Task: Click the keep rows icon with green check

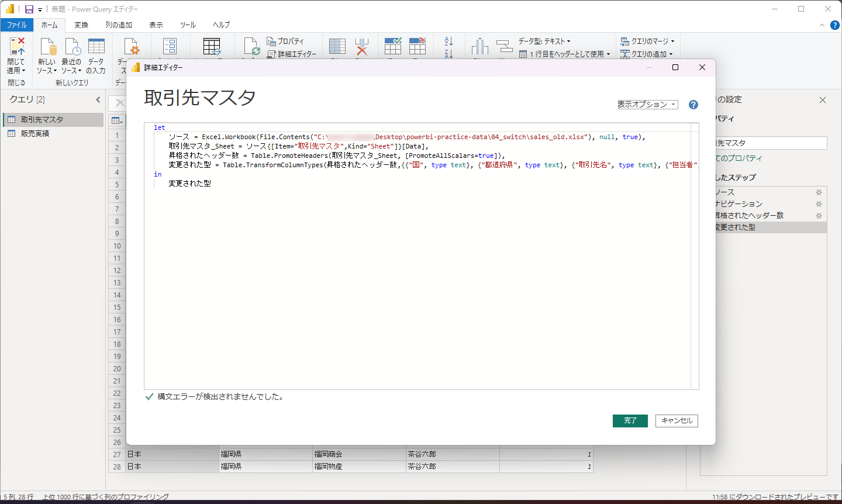Action: 393,46
